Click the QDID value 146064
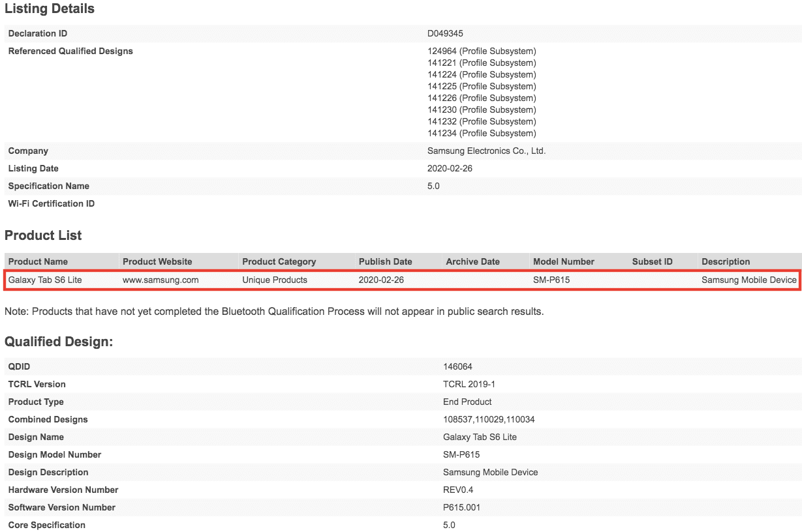 (457, 366)
